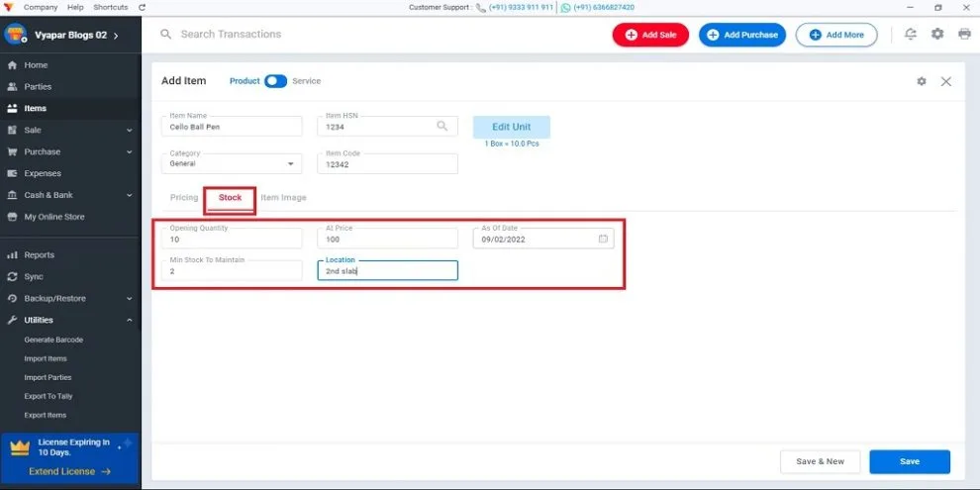This screenshot has height=490, width=980.
Task: Select the Service label
Action: 306,81
